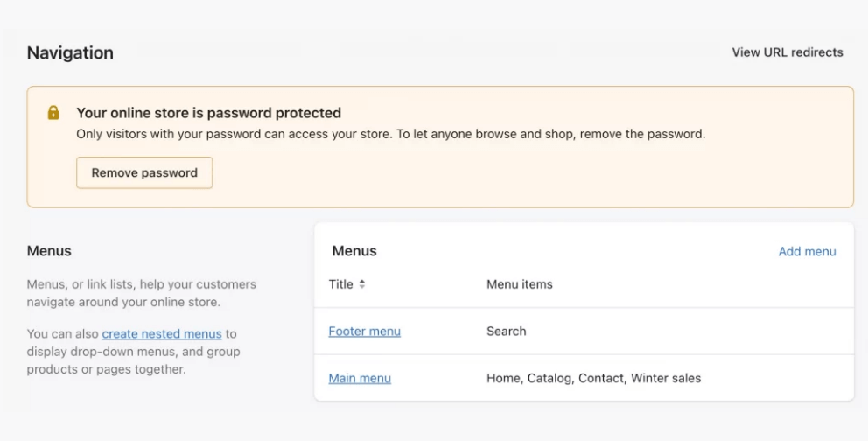This screenshot has width=868, height=441.
Task: Follow the create nested menus link
Action: click(x=162, y=333)
